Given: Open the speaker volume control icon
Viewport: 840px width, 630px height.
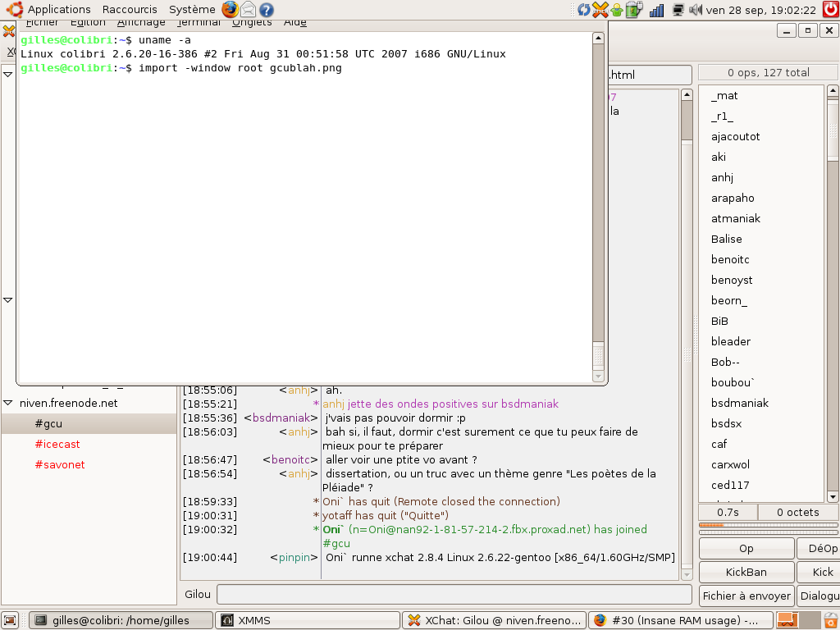Looking at the screenshot, I should click(696, 10).
